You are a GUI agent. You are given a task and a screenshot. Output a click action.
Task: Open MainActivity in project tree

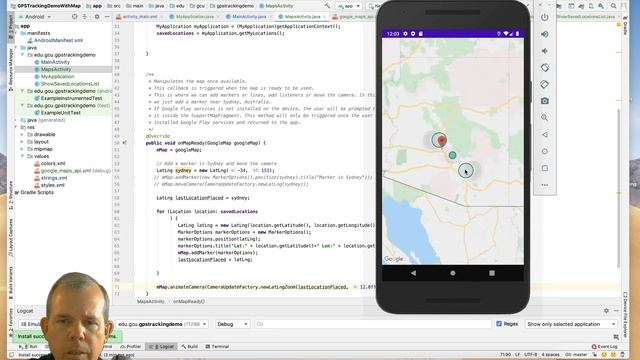pos(55,62)
